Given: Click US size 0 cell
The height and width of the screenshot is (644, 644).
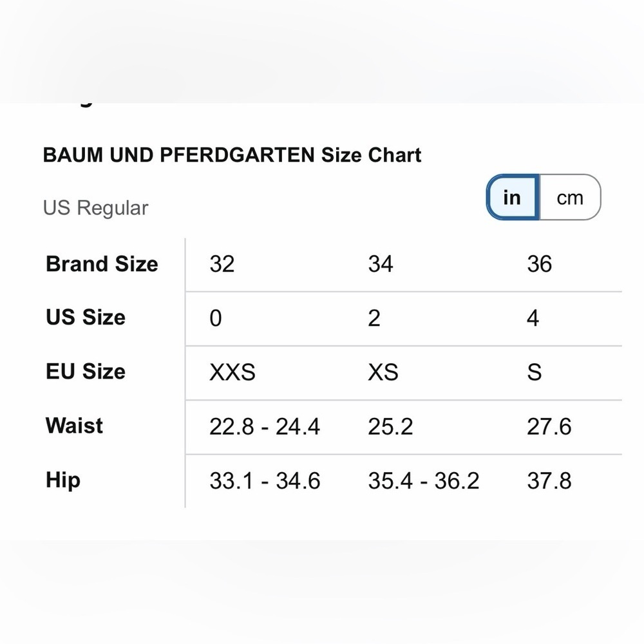Looking at the screenshot, I should click(x=216, y=318).
